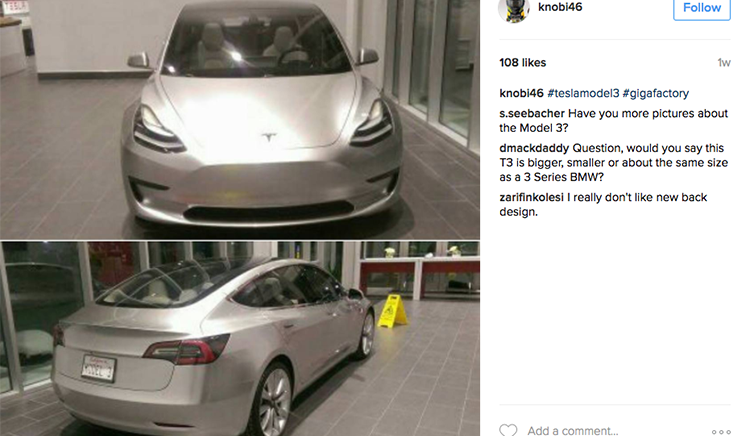The height and width of the screenshot is (436, 750).
Task: Like the post with heart icon
Action: click(508, 430)
